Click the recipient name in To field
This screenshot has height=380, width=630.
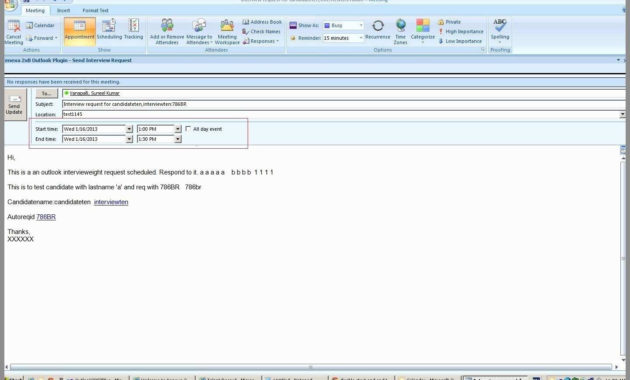(95, 93)
